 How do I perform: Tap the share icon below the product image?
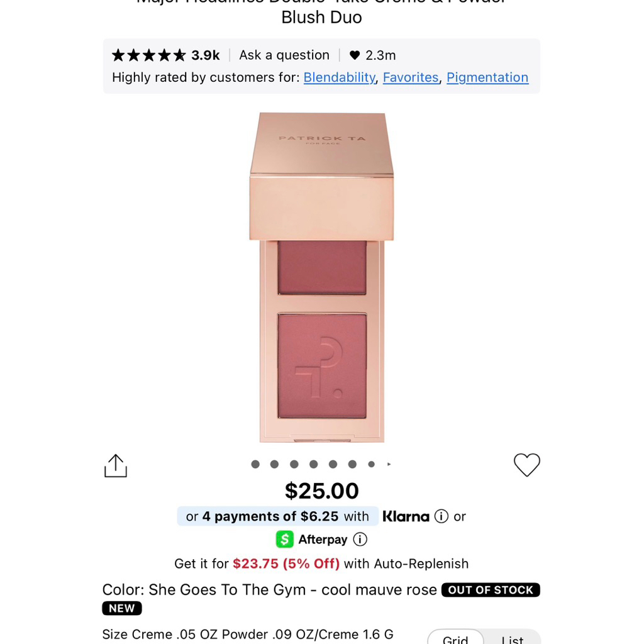pos(115,465)
